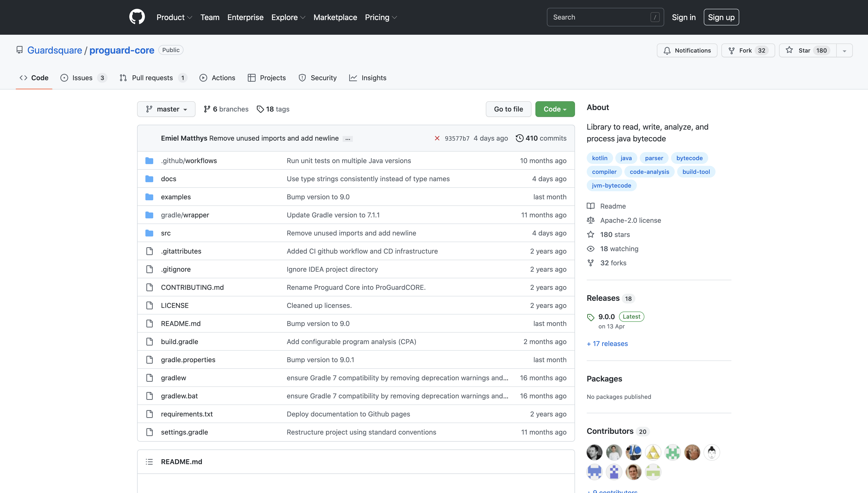
Task: Expand the commit message ellipsis
Action: pyautogui.click(x=347, y=139)
